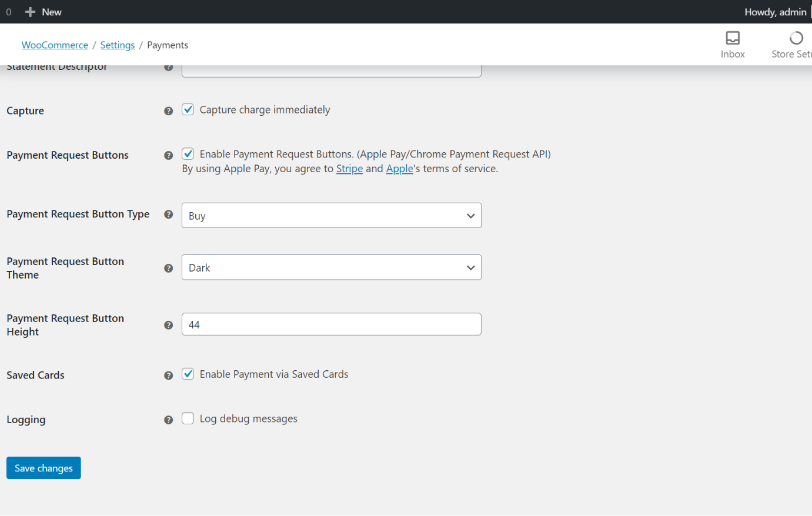Viewport: 812px width, 516px height.
Task: Click the Payment Request Button Height field
Action: tap(331, 324)
